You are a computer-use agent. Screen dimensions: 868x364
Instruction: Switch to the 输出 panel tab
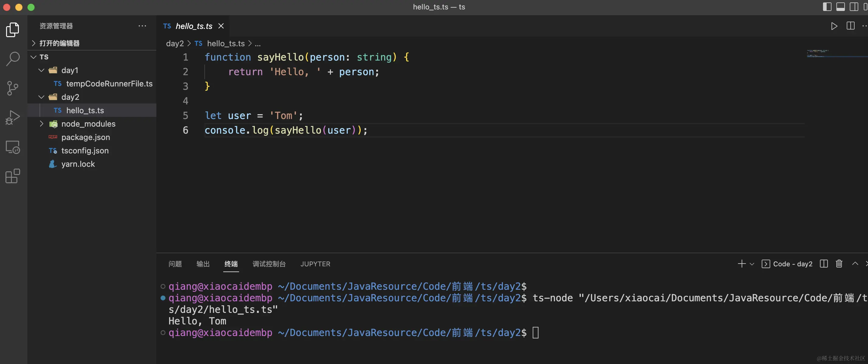(x=203, y=264)
